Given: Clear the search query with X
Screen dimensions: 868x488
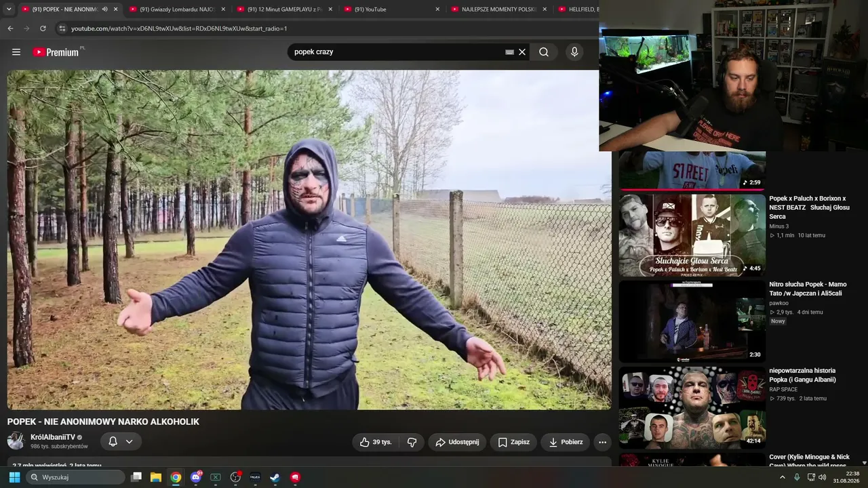Looking at the screenshot, I should 522,52.
